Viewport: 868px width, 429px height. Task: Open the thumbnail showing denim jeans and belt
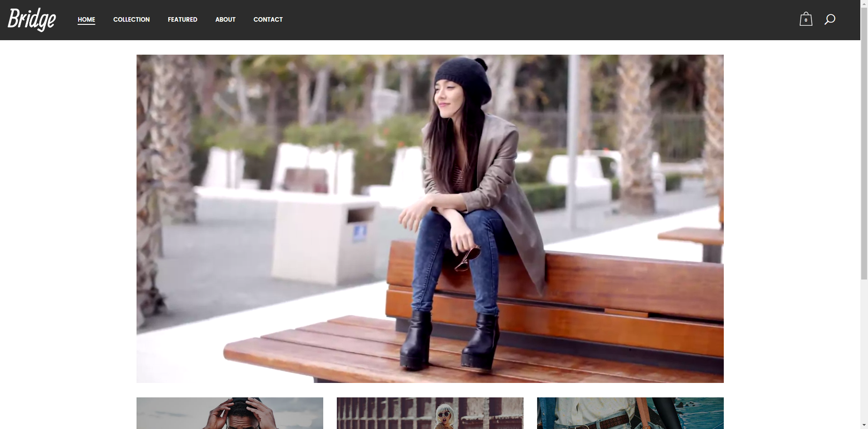(x=630, y=413)
